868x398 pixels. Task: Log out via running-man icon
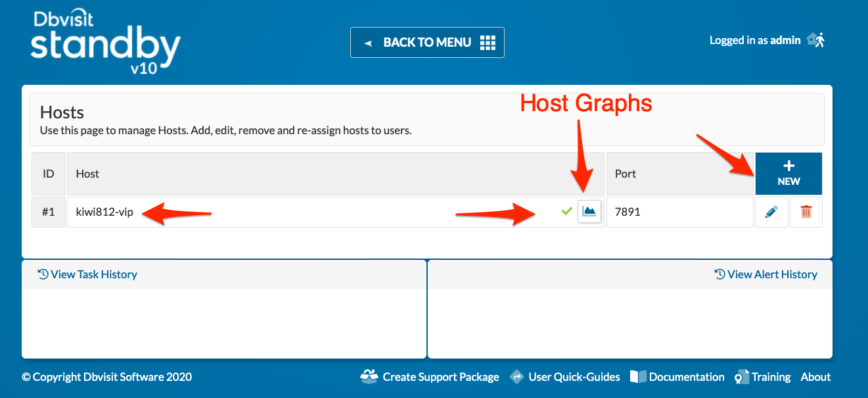click(815, 40)
